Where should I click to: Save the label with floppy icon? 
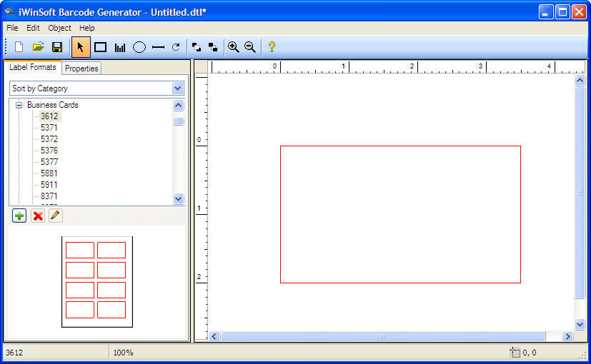(57, 47)
